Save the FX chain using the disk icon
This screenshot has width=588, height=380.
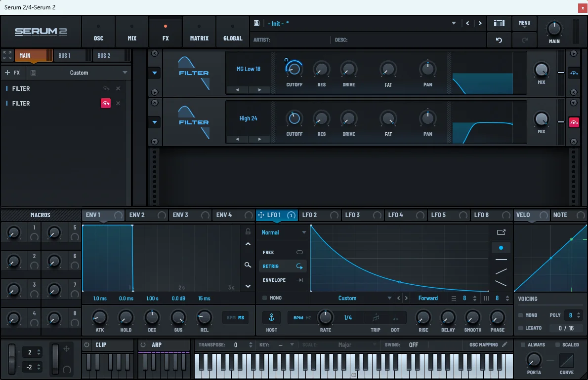(33, 73)
